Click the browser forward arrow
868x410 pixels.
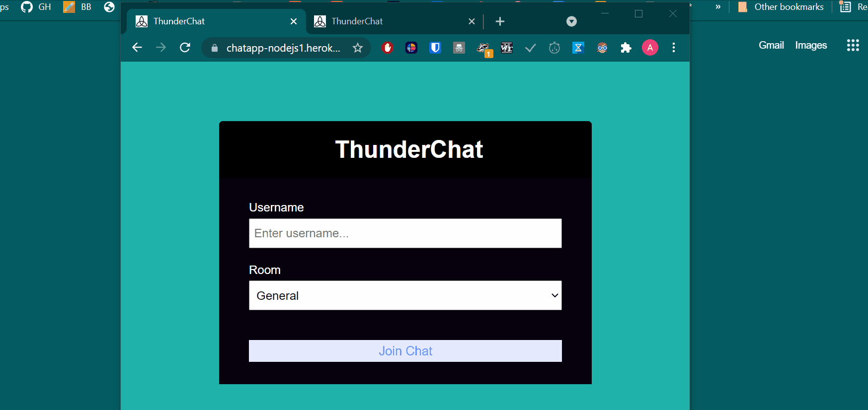tap(161, 48)
